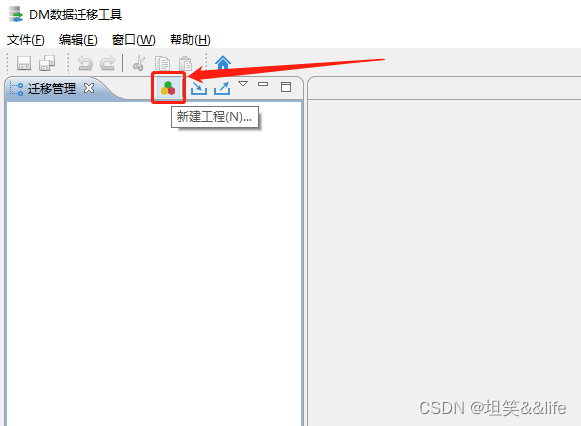Image resolution: width=581 pixels, height=426 pixels.
Task: Click the Save All toolbar icon
Action: point(47,63)
